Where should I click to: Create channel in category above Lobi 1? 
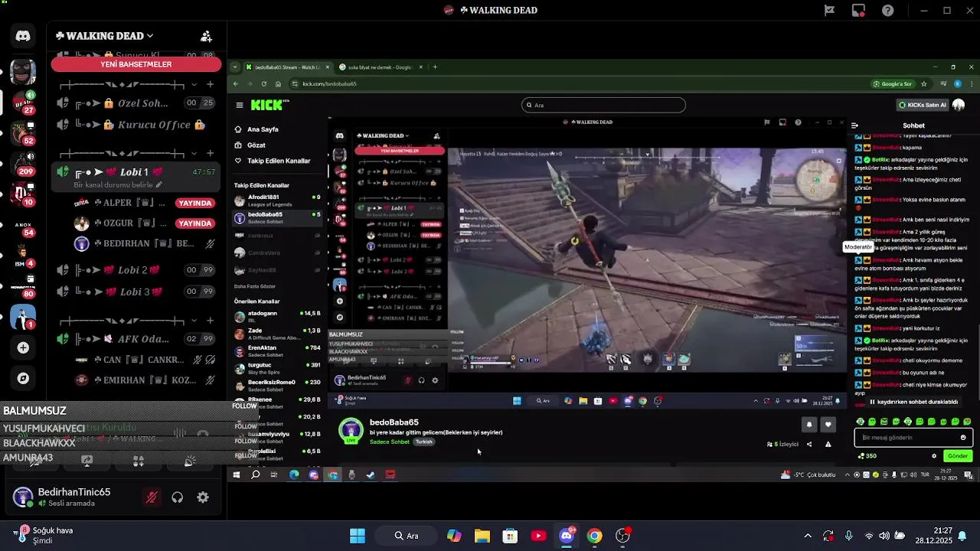tap(211, 153)
